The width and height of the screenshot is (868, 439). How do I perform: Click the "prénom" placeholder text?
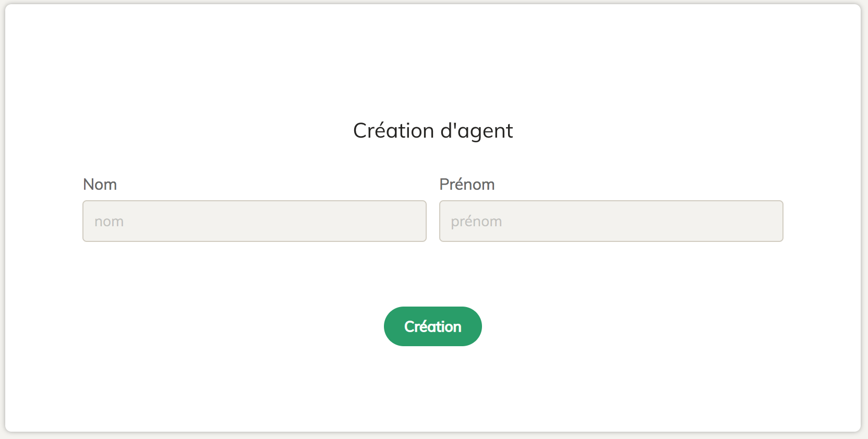click(476, 222)
